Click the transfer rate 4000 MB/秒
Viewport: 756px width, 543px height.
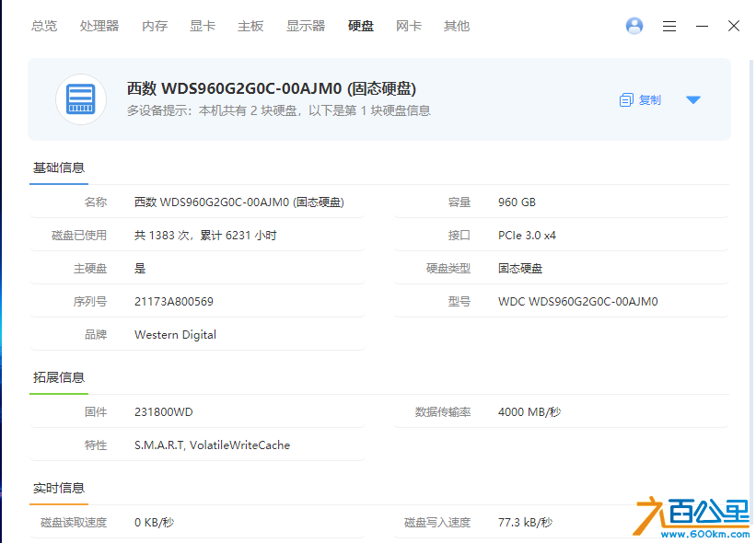529,412
